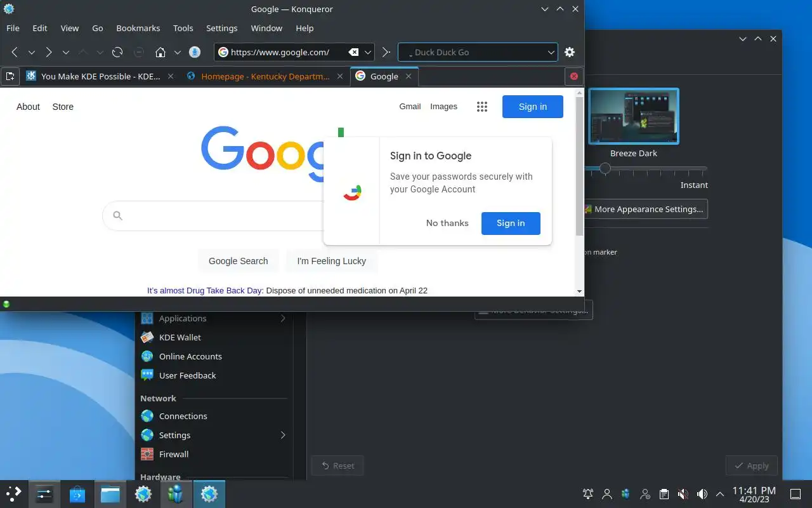Open the back history dropdown
Image resolution: width=812 pixels, height=508 pixels.
31,52
